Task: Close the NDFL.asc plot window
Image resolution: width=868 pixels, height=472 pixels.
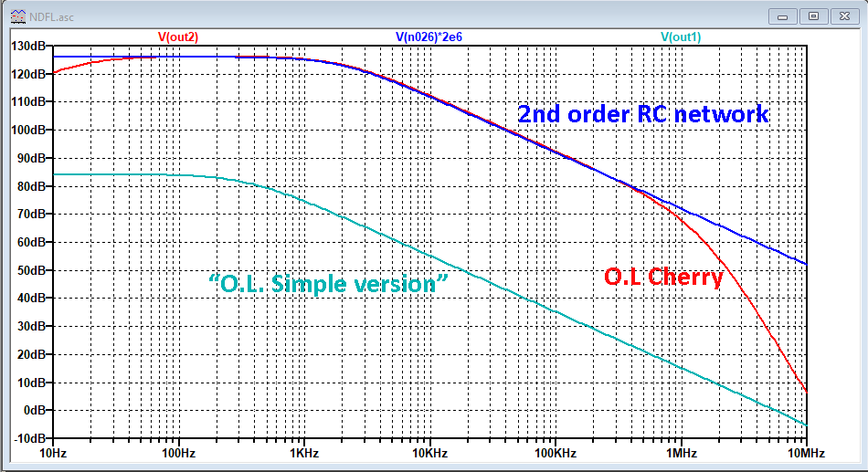Action: [x=845, y=16]
